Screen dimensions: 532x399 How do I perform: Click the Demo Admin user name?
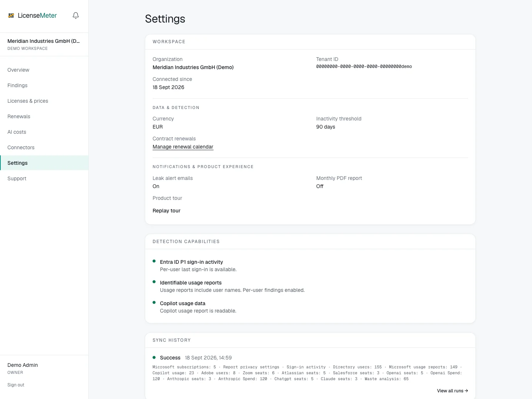23,365
